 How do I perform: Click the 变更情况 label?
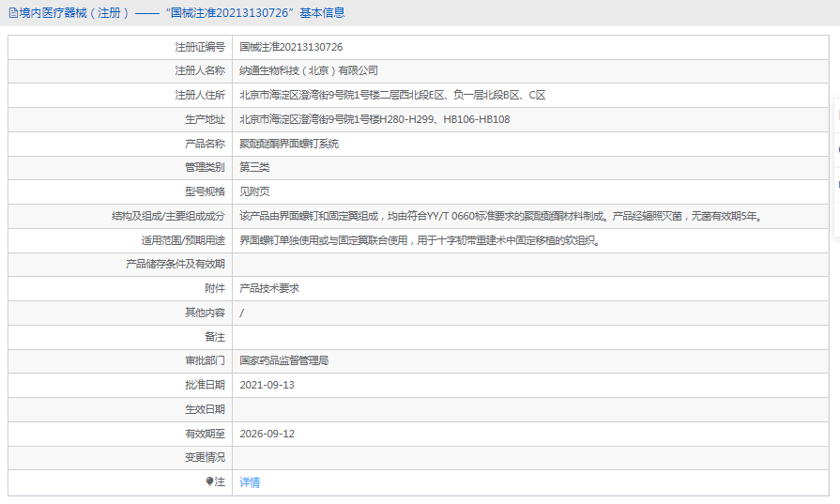click(206, 457)
